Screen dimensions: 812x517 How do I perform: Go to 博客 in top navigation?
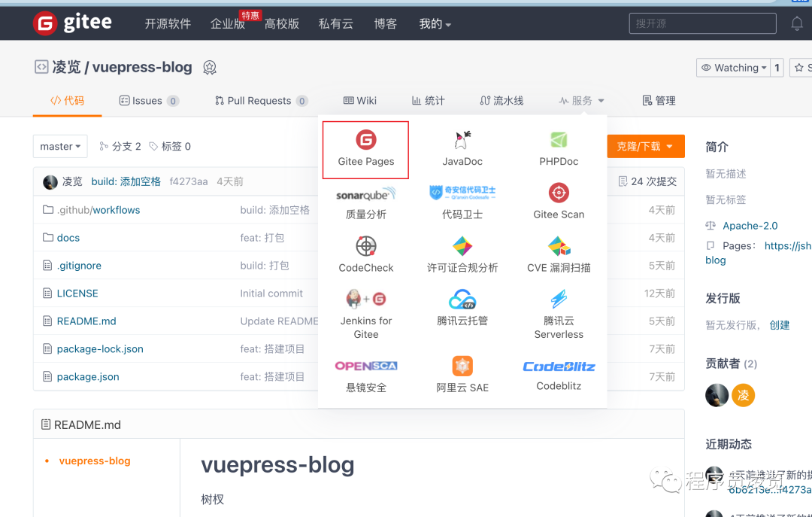pyautogui.click(x=385, y=23)
